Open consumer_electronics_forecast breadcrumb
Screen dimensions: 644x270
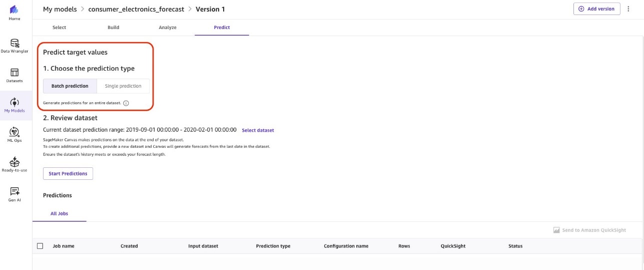tap(136, 9)
